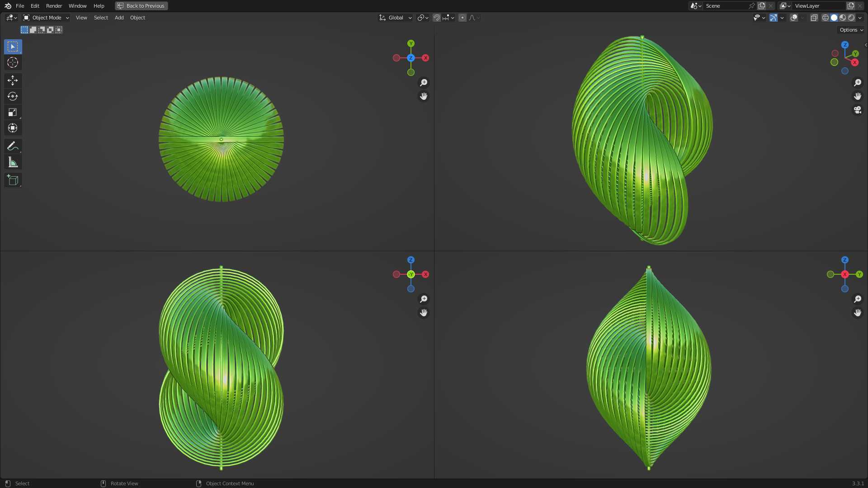Switch to rendered shading
This screenshot has height=488, width=868.
pos(851,18)
